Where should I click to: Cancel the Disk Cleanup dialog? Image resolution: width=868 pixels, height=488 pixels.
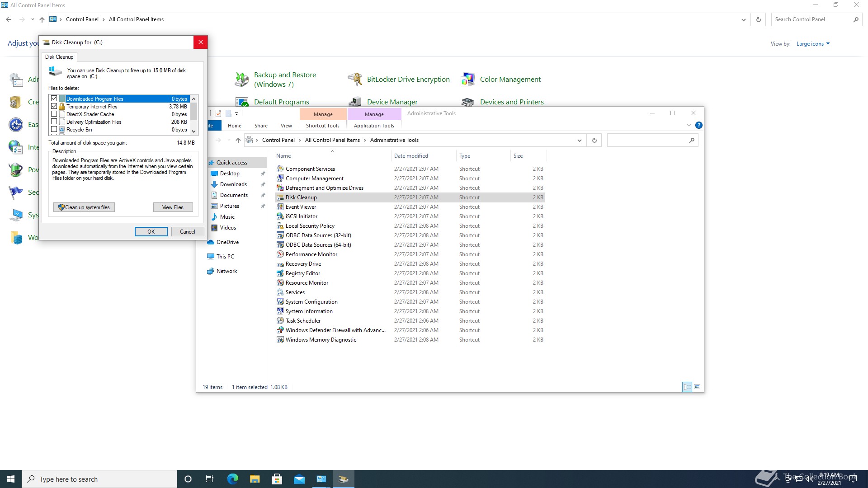click(x=188, y=231)
